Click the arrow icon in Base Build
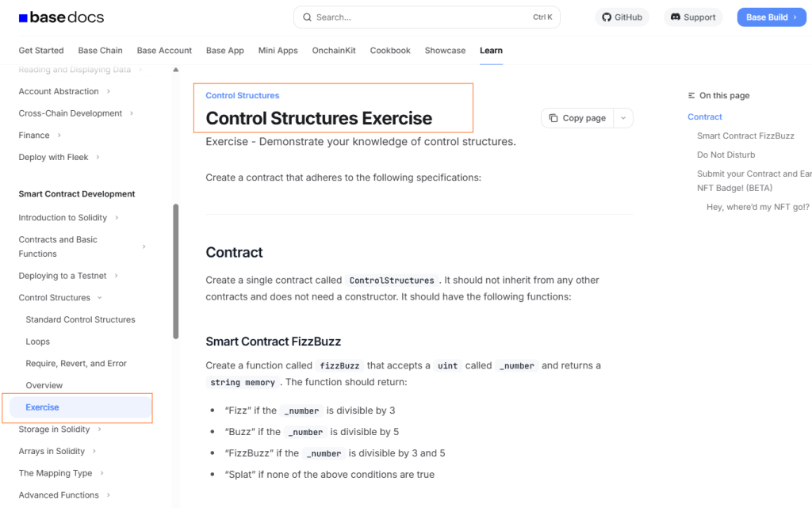812x508 pixels. tap(795, 17)
